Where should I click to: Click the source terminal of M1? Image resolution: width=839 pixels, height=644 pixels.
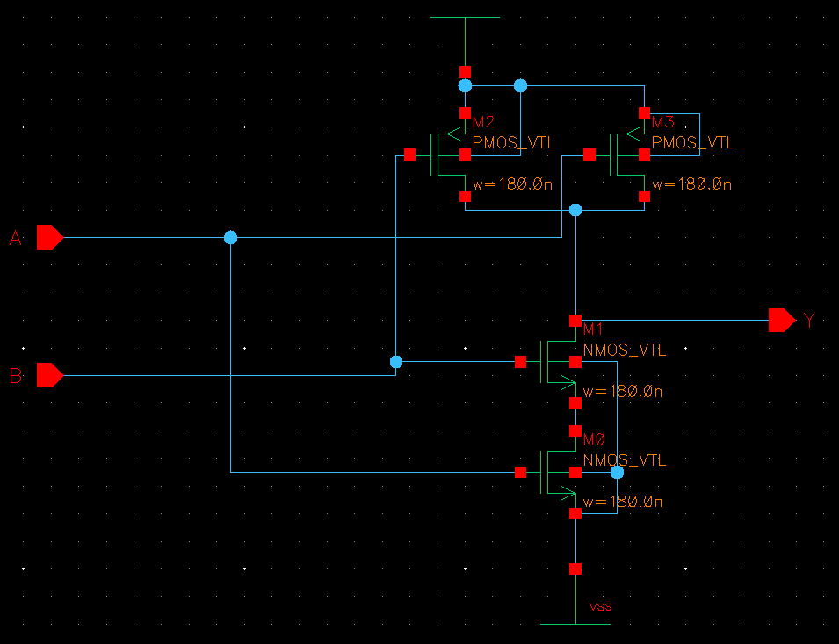[575, 403]
